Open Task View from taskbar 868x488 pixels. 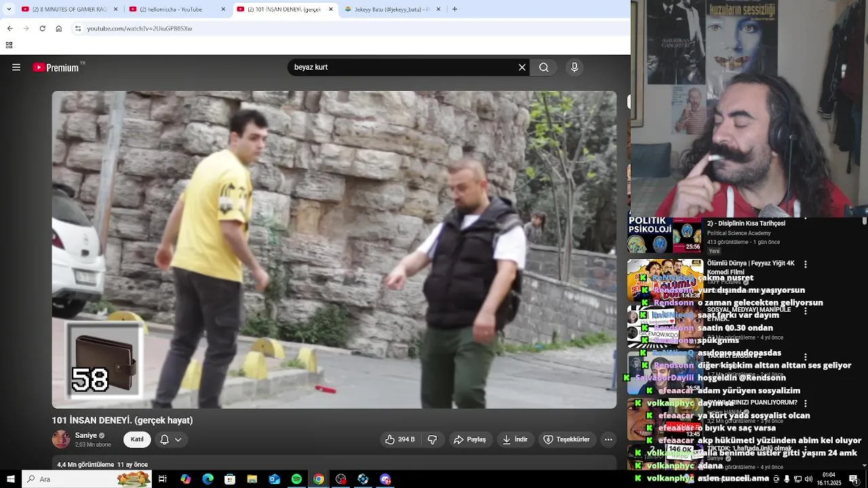[163, 479]
